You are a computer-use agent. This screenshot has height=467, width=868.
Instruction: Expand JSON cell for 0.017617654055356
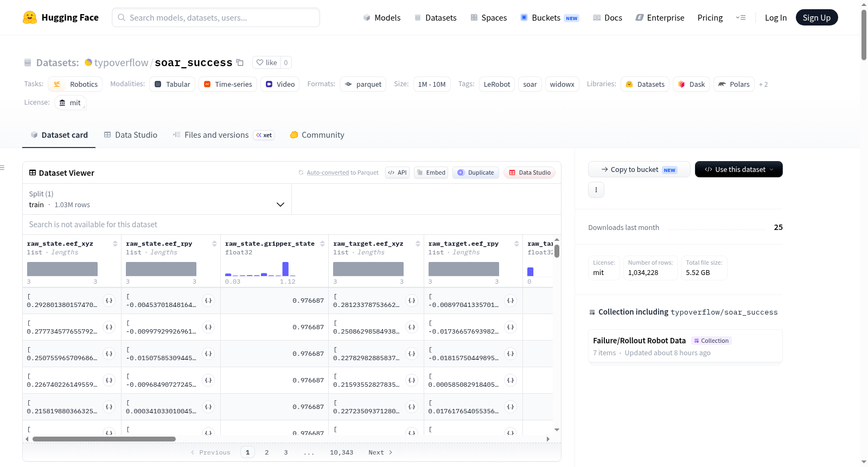510,407
